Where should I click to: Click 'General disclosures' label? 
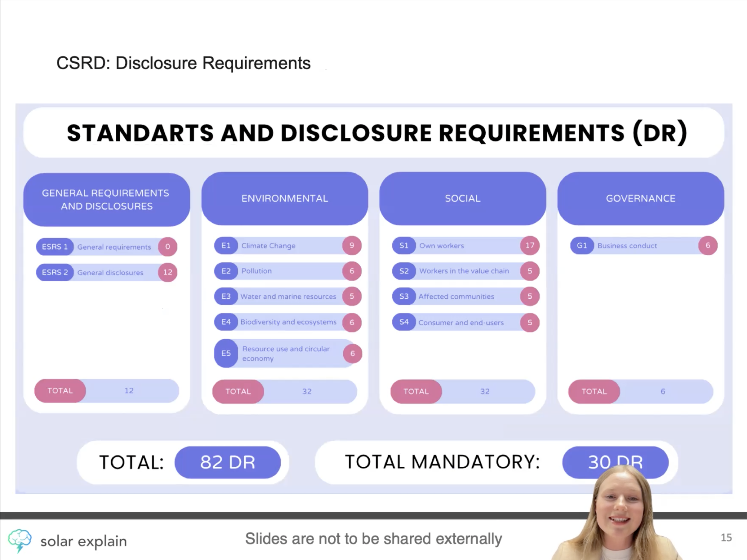pos(111,273)
